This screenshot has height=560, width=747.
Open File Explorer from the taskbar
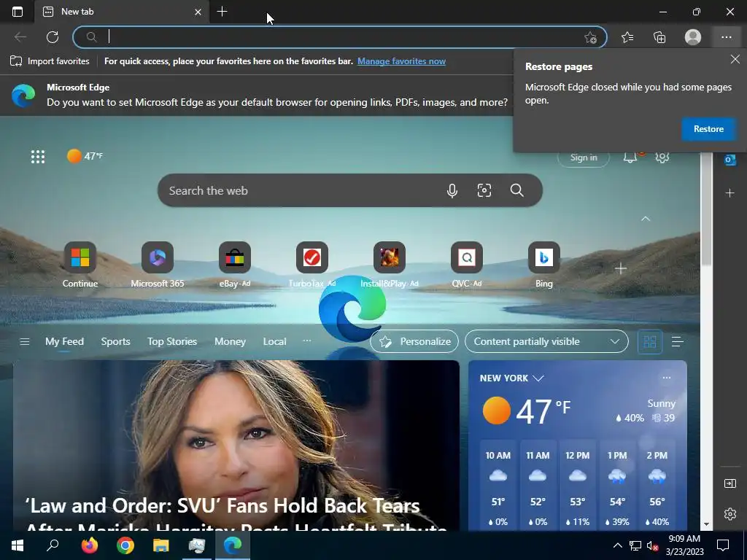pos(161,545)
